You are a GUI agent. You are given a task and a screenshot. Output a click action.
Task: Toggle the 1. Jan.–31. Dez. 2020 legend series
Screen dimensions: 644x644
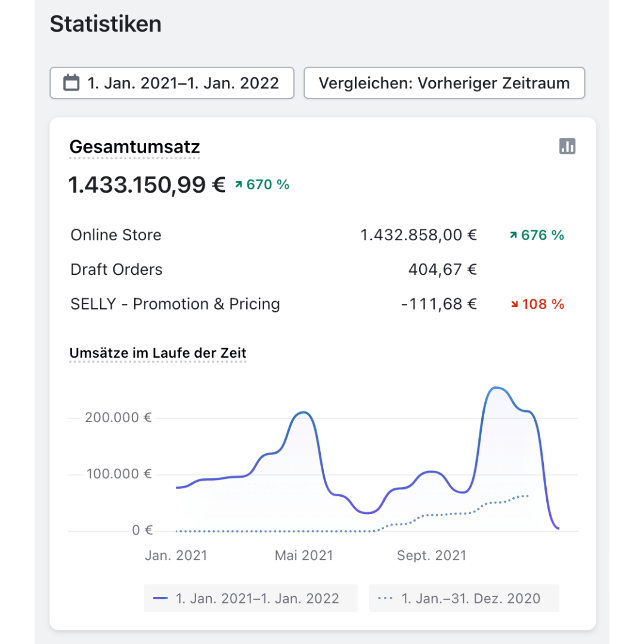pyautogui.click(x=464, y=598)
